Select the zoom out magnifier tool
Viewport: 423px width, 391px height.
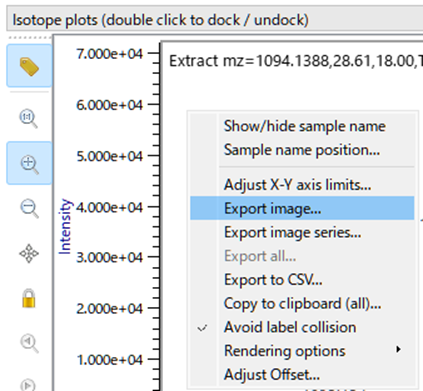(x=29, y=208)
